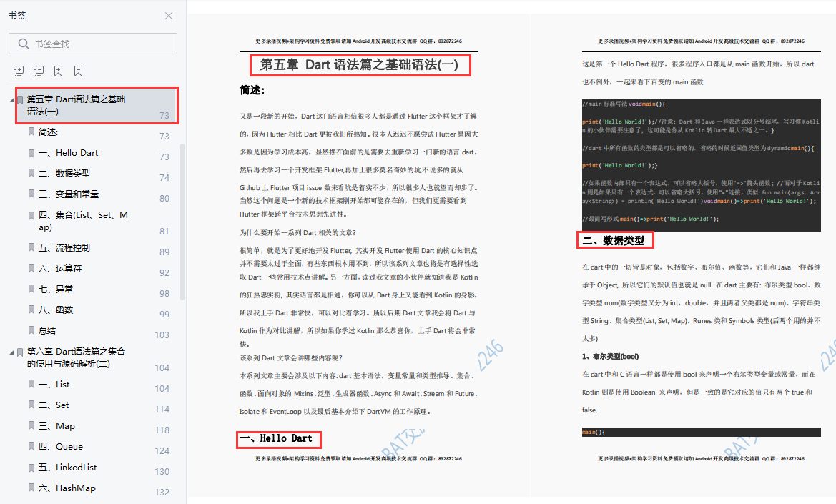Click bookmark icon beside 六、运算符
This screenshot has height=504, width=836.
[31, 269]
